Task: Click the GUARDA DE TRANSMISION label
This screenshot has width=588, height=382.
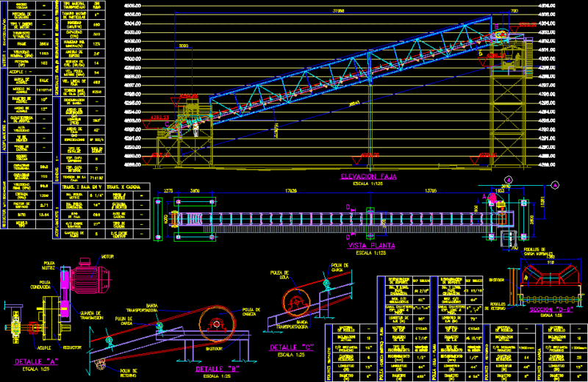Action: tap(91, 315)
